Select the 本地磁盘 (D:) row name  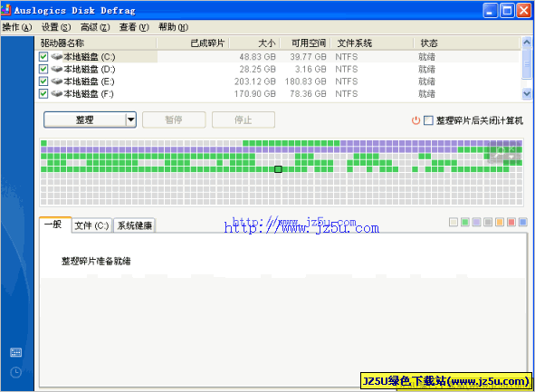click(90, 70)
